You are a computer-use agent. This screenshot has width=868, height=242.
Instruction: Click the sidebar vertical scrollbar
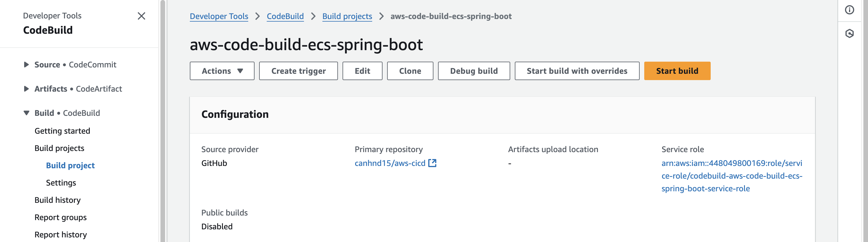click(163, 121)
